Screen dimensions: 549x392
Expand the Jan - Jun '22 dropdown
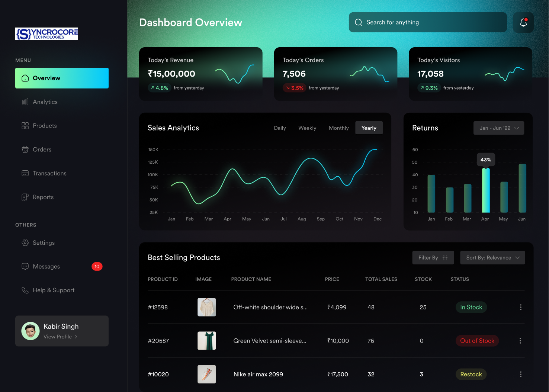pos(498,128)
